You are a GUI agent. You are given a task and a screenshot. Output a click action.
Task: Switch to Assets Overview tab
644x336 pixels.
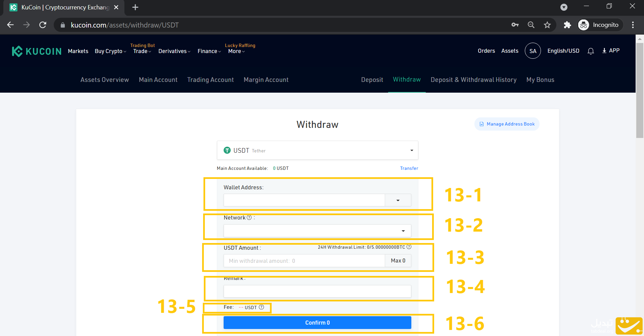(104, 80)
